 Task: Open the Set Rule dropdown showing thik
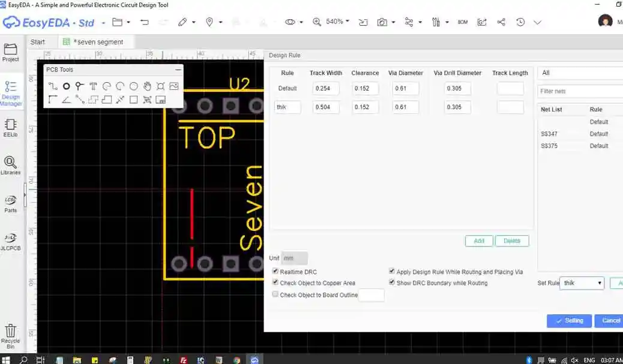click(581, 283)
